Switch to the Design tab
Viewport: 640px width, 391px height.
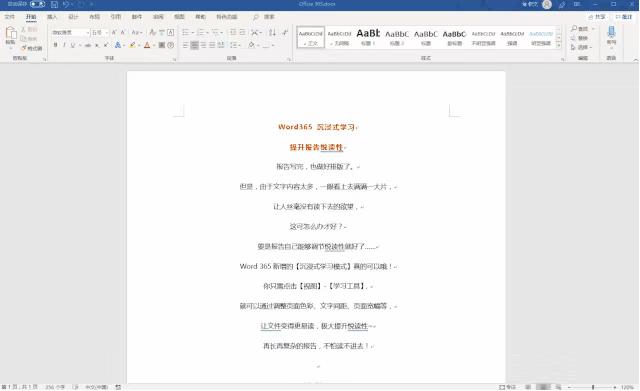73,17
